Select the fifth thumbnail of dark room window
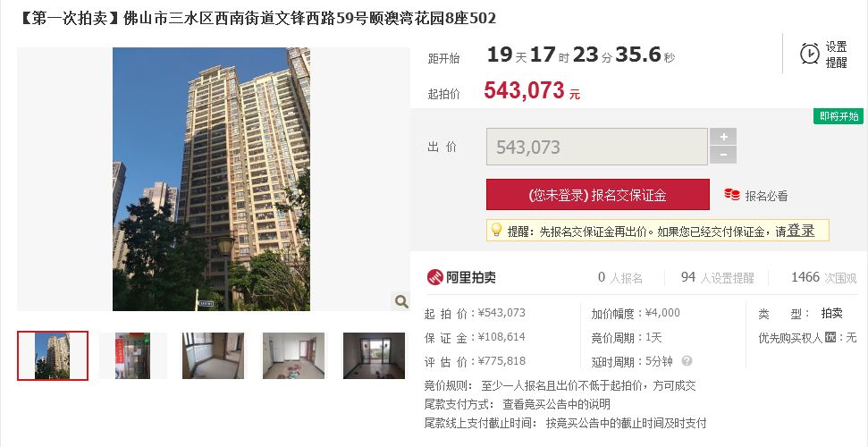The width and height of the screenshot is (868, 447). pos(374,356)
